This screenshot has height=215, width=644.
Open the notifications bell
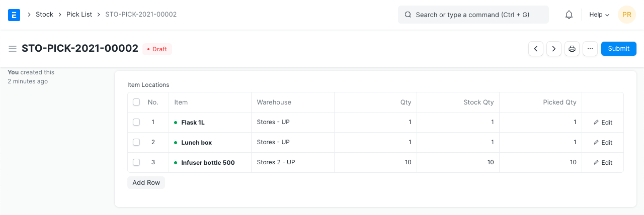569,15
